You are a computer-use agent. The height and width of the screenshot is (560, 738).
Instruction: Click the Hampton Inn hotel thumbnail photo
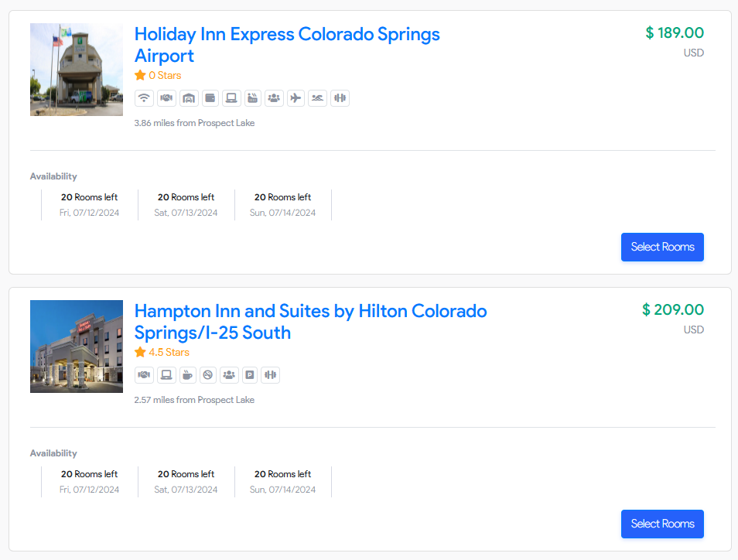click(77, 347)
